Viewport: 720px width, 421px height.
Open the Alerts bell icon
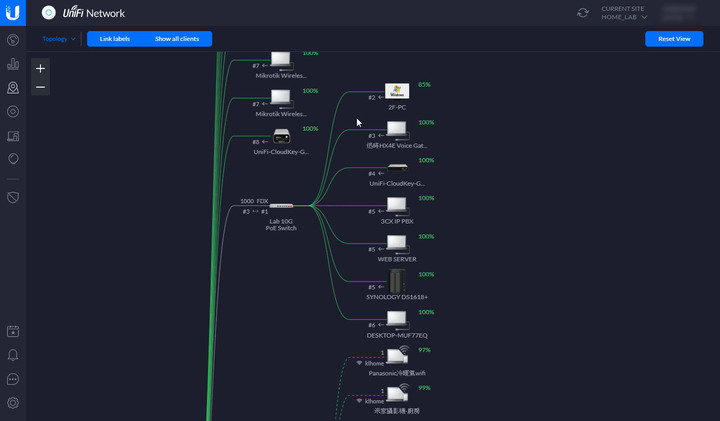[x=13, y=355]
